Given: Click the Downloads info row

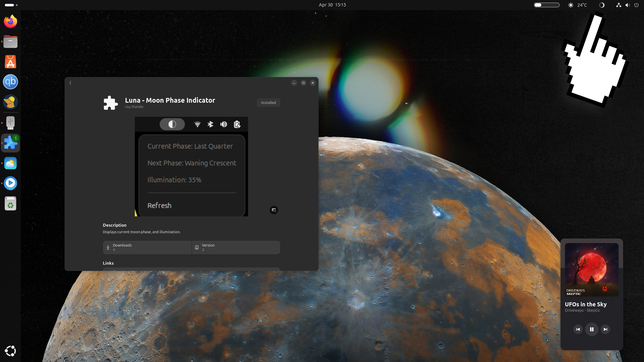Looking at the screenshot, I should (147, 248).
